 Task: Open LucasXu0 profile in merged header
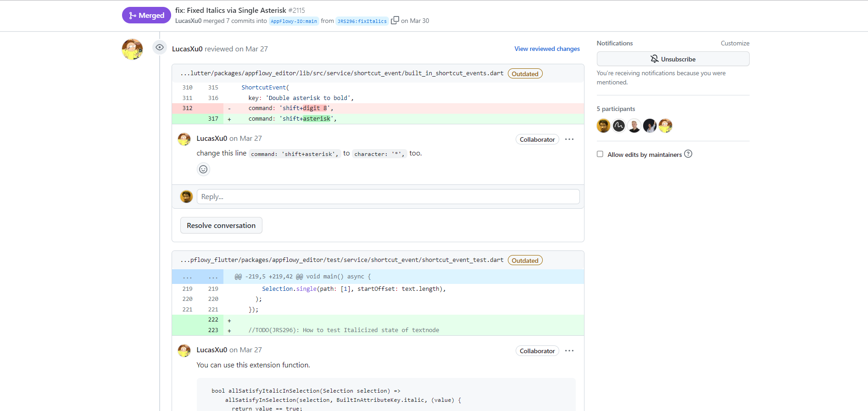coord(188,21)
